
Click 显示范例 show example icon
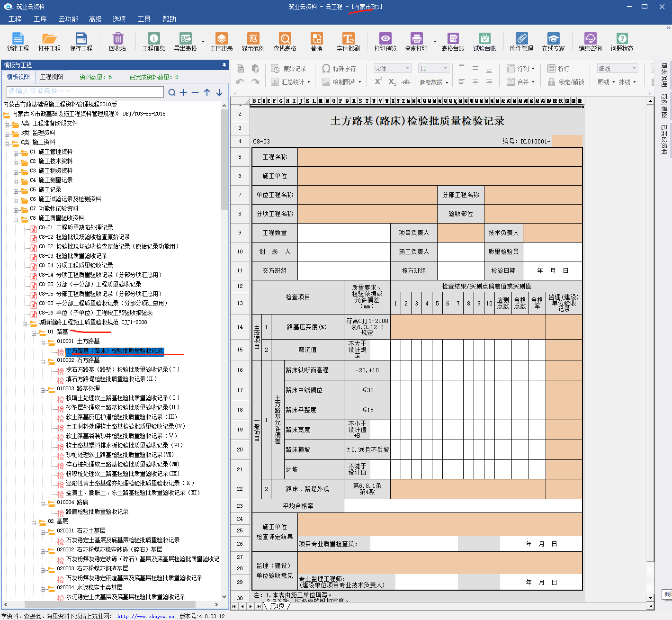253,42
